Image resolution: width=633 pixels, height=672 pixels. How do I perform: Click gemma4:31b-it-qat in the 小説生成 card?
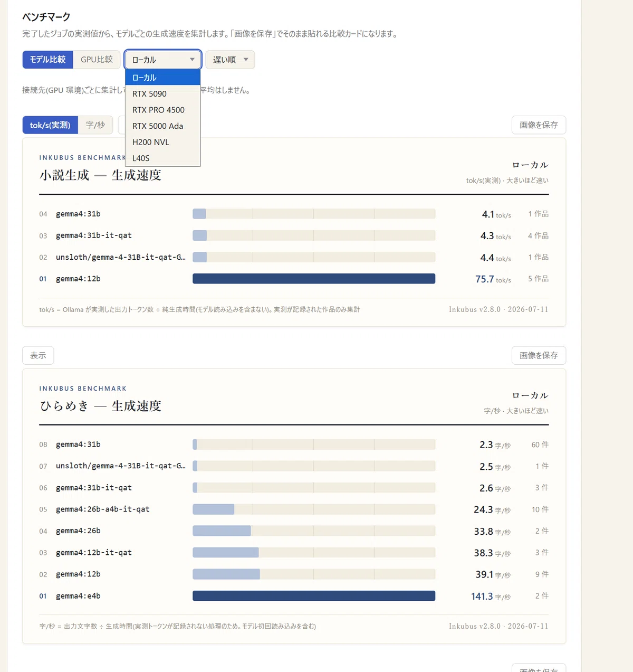tap(94, 235)
